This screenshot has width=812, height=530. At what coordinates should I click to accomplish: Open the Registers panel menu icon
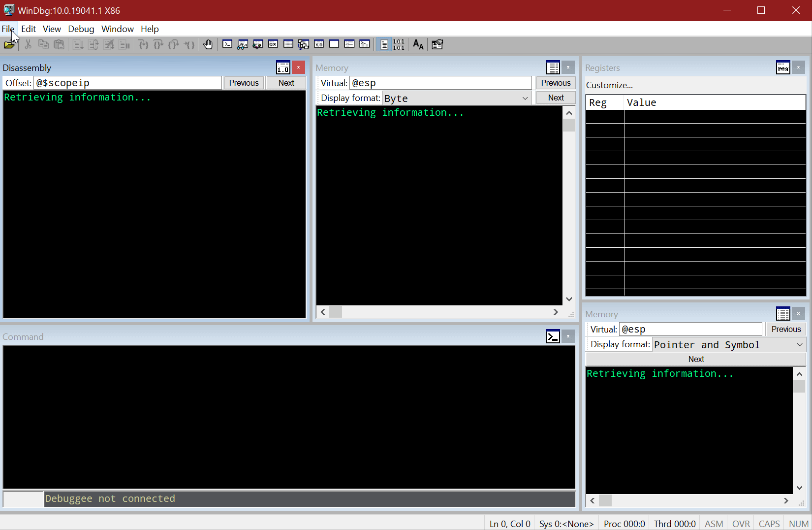pyautogui.click(x=783, y=67)
